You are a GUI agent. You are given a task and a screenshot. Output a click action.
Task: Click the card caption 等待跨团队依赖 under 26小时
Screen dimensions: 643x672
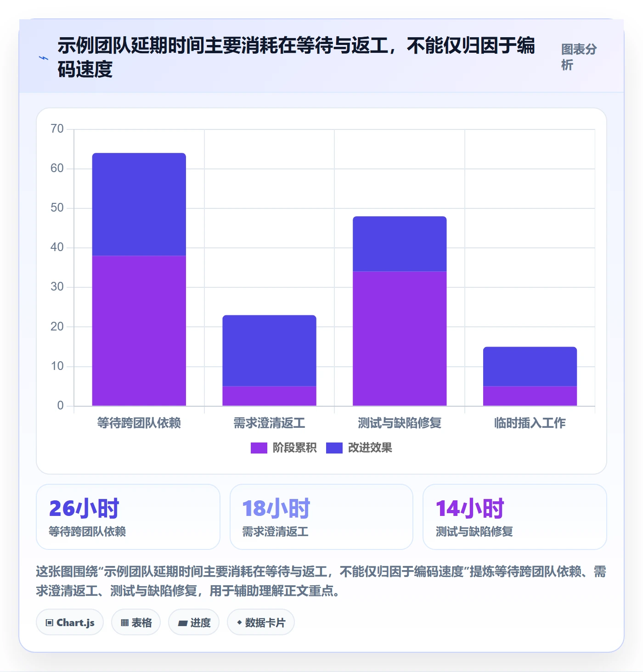pos(87,532)
